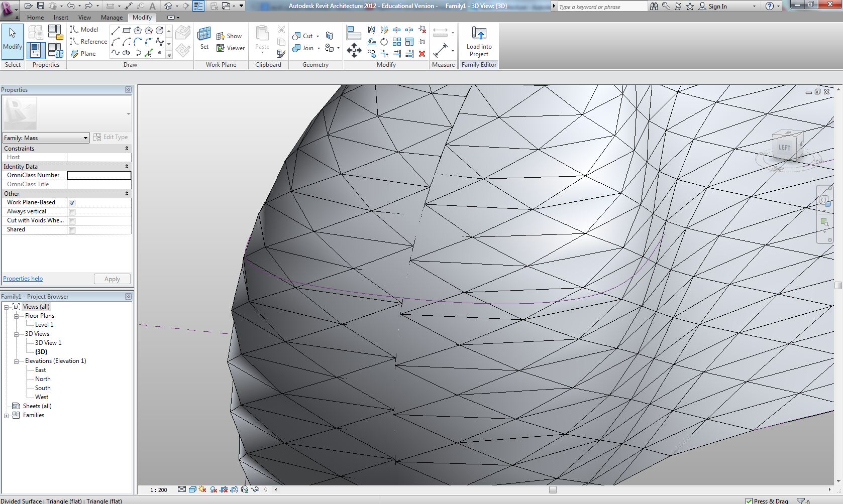
Task: Click the Paste clipboard icon
Action: [262, 35]
